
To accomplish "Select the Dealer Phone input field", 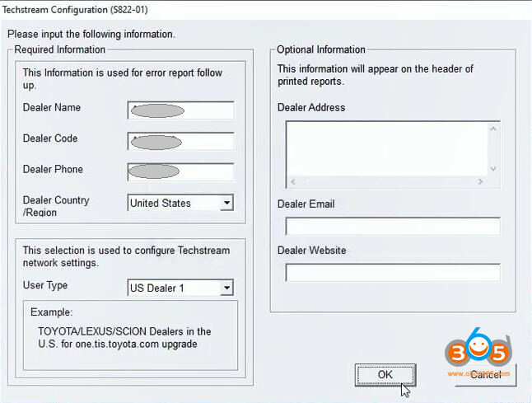I will click(180, 171).
